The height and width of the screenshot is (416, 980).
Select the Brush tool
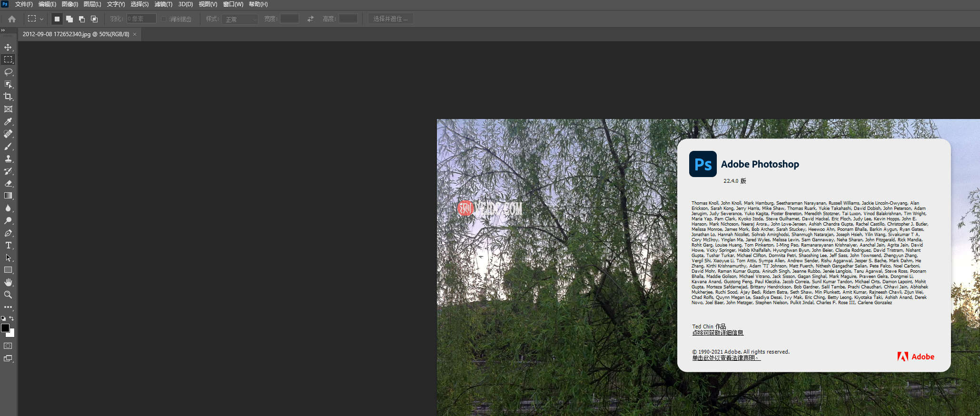[8, 146]
